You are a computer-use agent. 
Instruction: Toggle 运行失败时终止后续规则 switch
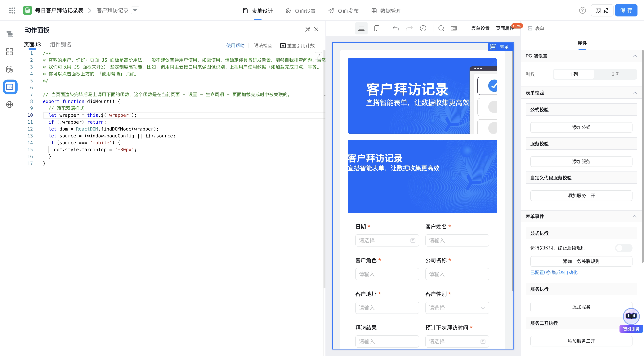[624, 248]
